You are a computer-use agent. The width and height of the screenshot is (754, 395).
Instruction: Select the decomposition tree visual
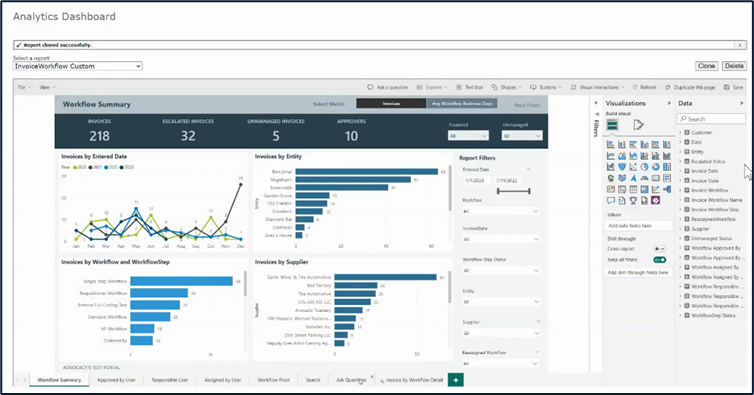(x=667, y=189)
